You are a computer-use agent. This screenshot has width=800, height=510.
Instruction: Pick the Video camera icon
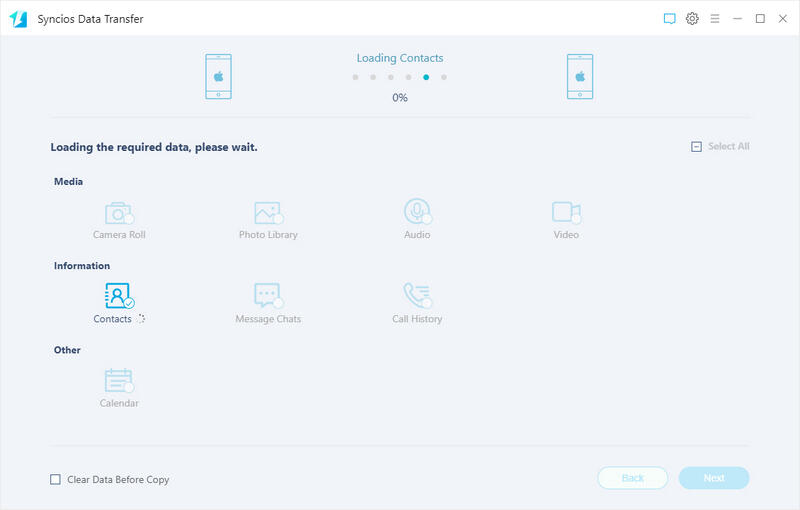[566, 212]
